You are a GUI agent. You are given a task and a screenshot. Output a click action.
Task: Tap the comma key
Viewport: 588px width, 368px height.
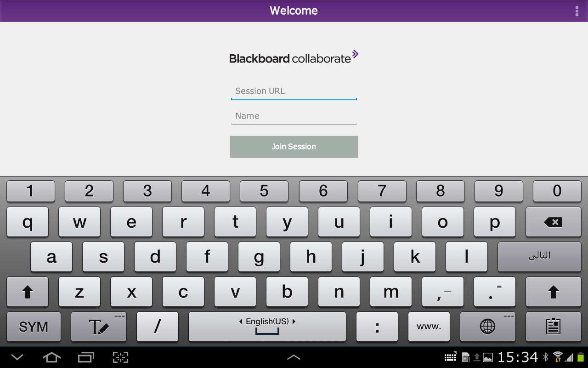point(443,292)
